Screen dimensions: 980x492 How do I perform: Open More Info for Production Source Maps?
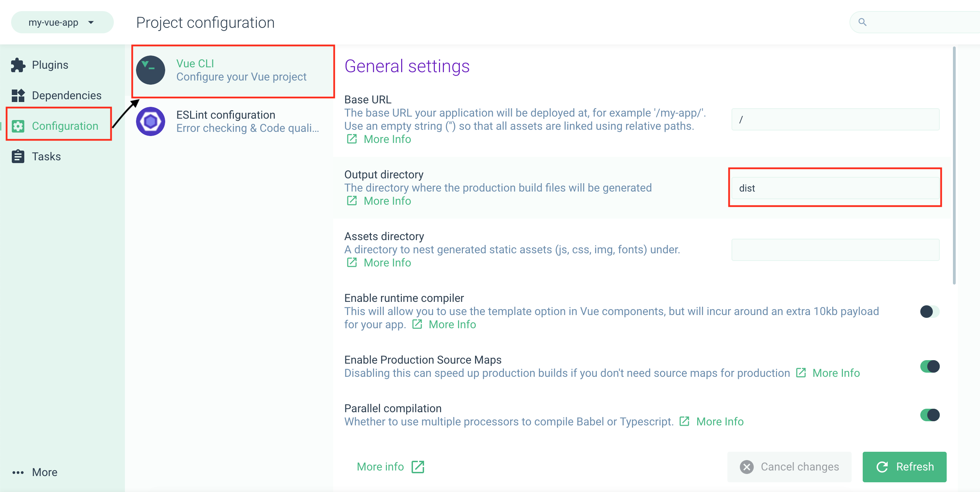[836, 373]
